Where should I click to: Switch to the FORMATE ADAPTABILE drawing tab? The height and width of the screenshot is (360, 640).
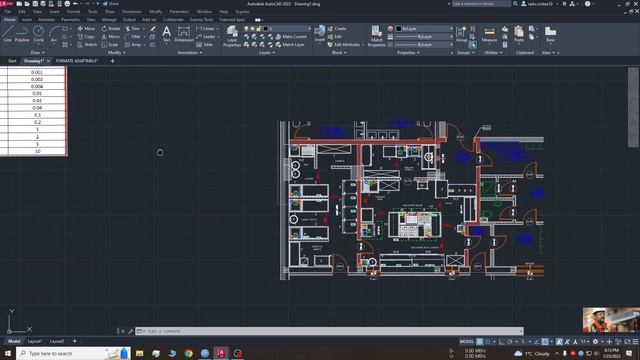(77, 61)
